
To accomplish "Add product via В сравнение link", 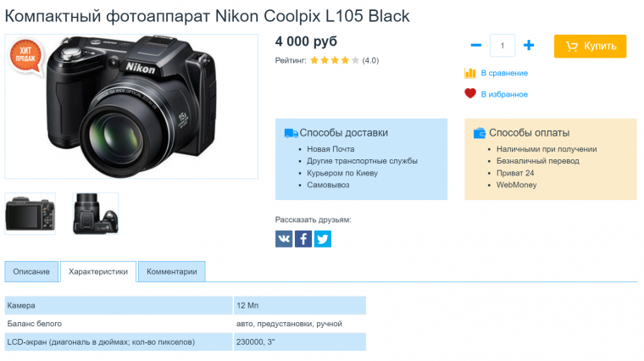I will tap(504, 74).
